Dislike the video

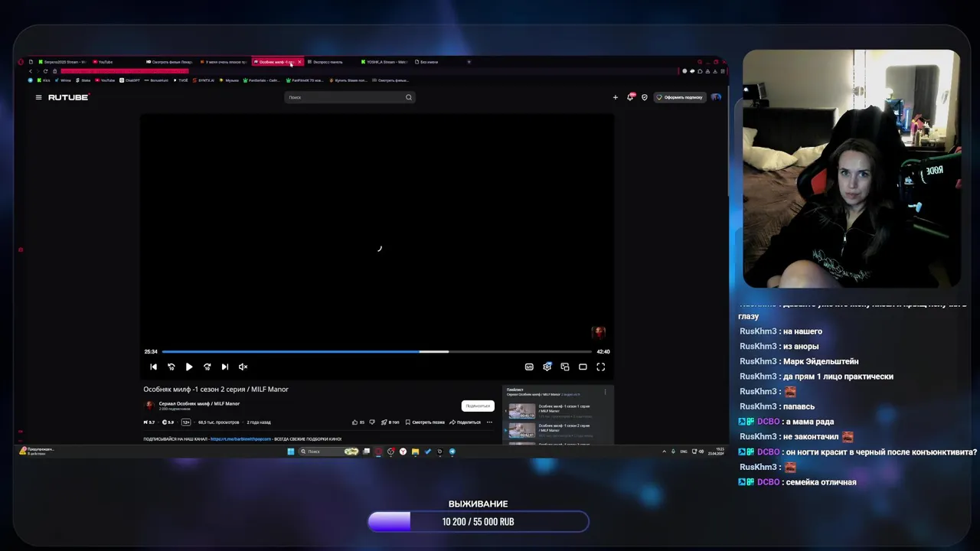tap(372, 422)
